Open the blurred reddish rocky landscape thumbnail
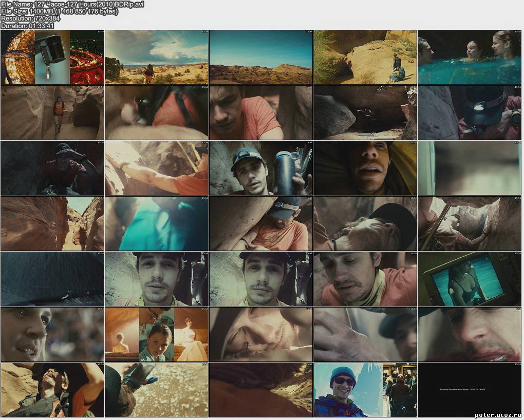 pyautogui.click(x=261, y=390)
